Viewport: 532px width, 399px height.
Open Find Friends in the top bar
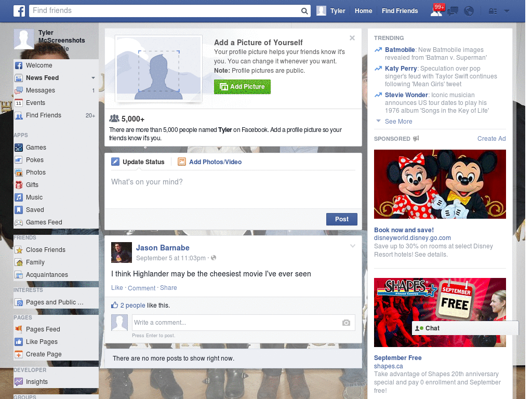tap(400, 11)
